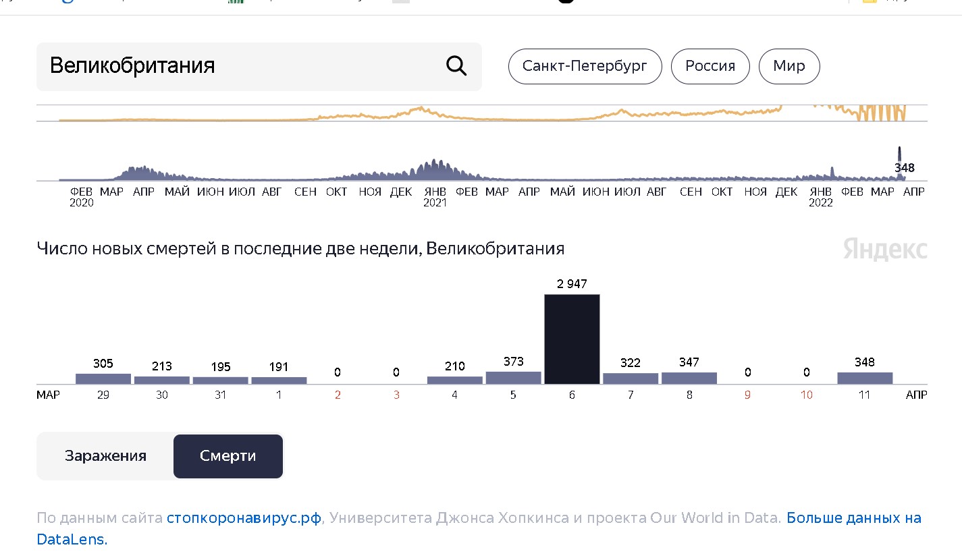The width and height of the screenshot is (962, 560).
Task: Select the Смерти toggle
Action: [x=228, y=456]
